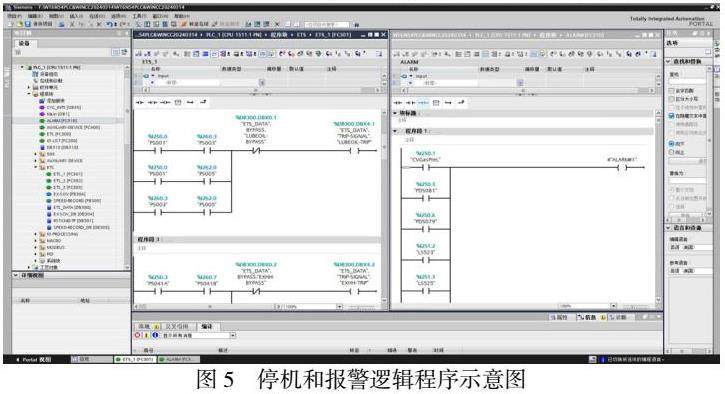Enable the first checkbox under the search field
This screenshot has width=725, height=394.
[672, 91]
